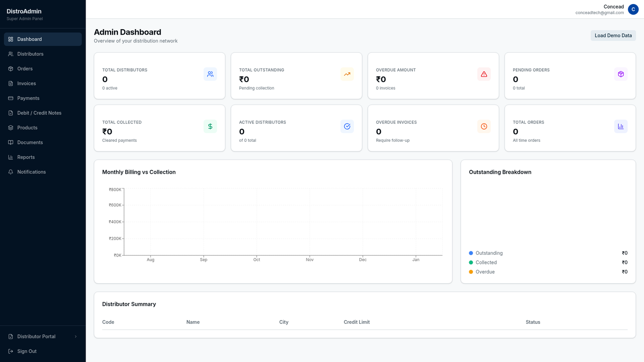Expand the Distributor Portal chevron

(76, 337)
